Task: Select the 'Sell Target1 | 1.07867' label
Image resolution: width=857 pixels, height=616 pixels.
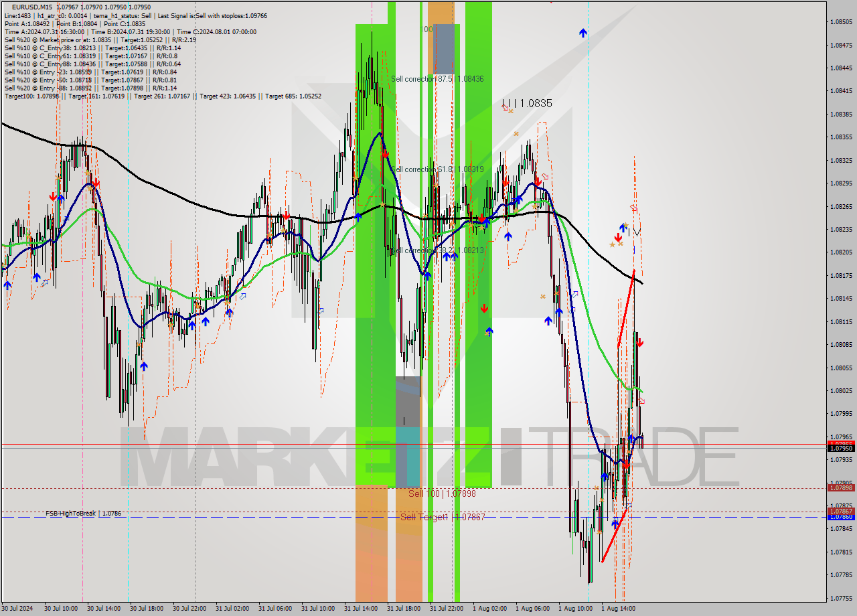Action: coord(443,517)
